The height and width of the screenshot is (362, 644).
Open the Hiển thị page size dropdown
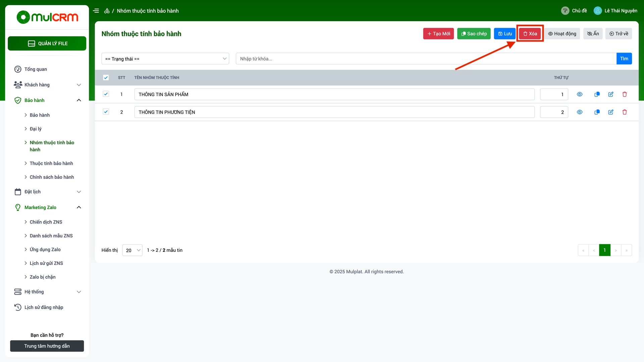tap(132, 250)
